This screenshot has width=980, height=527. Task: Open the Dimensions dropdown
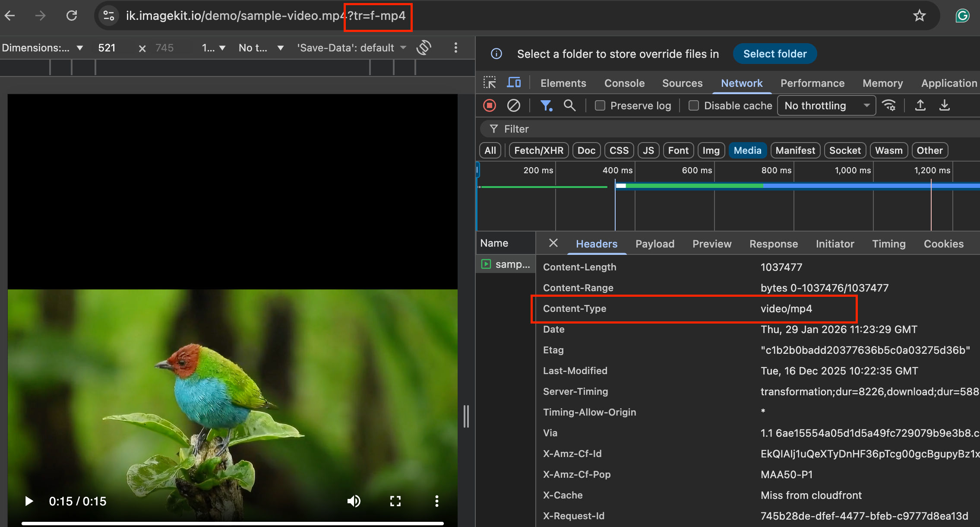coord(43,48)
